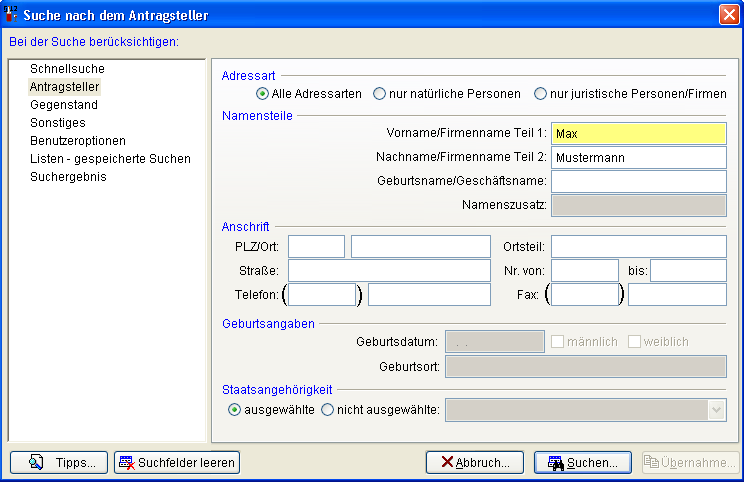Screen dimensions: 744x482
Task: Click the Tipps button magnifier icon
Action: click(36, 462)
